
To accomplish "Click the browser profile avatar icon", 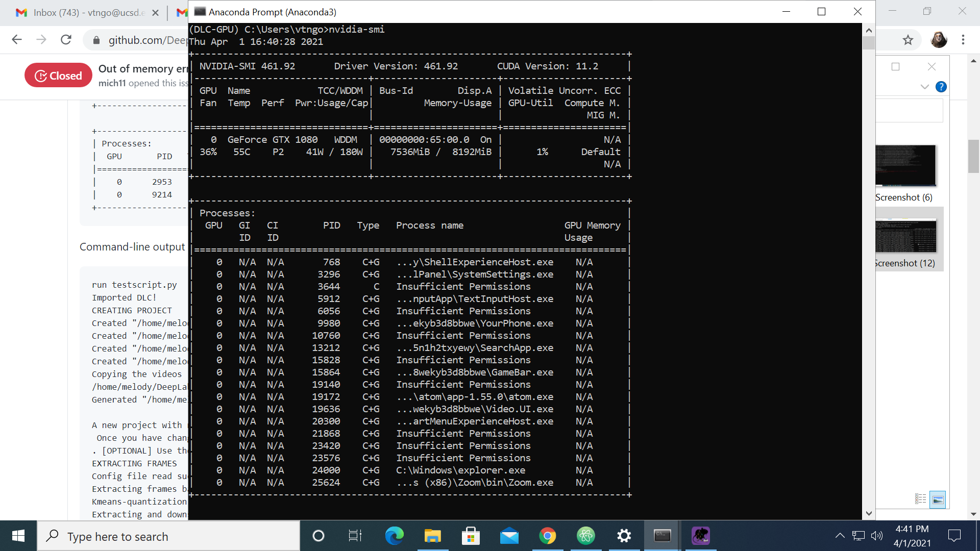I will pyautogui.click(x=939, y=40).
